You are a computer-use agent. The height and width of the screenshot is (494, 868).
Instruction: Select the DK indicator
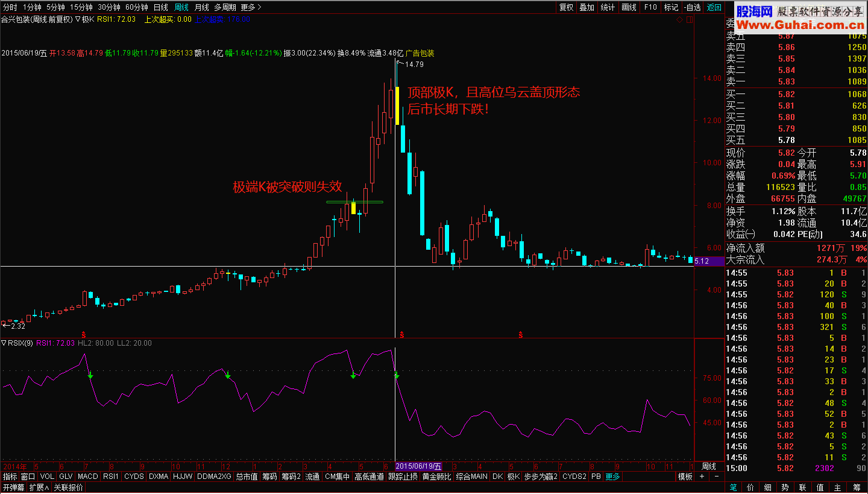[497, 477]
